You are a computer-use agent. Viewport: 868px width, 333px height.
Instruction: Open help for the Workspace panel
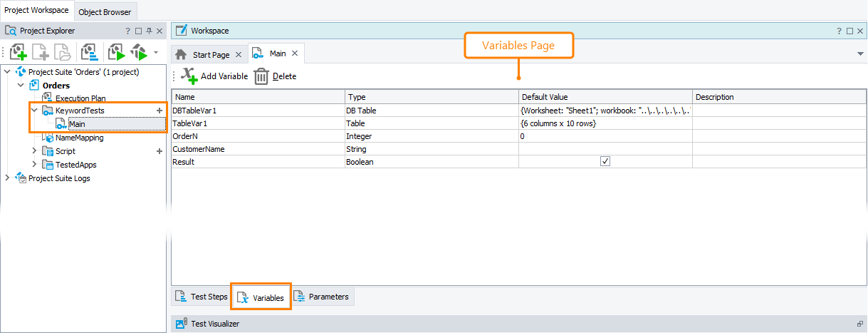839,31
